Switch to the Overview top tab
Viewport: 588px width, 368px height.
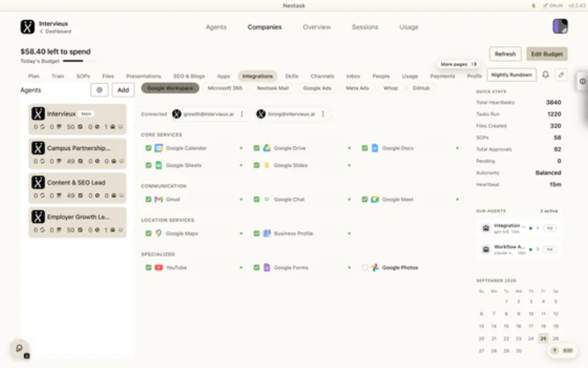click(317, 27)
